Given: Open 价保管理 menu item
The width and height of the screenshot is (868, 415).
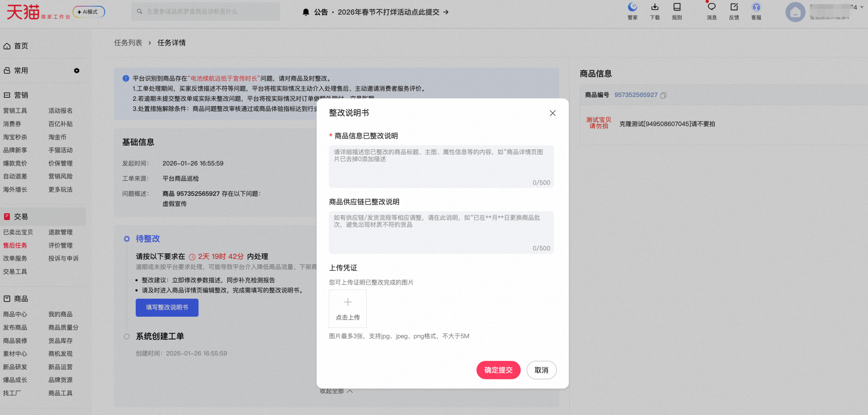Looking at the screenshot, I should click(60, 163).
